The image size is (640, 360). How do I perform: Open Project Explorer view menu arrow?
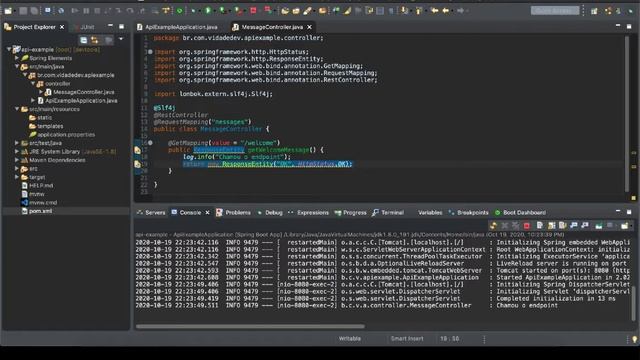pyautogui.click(x=121, y=39)
